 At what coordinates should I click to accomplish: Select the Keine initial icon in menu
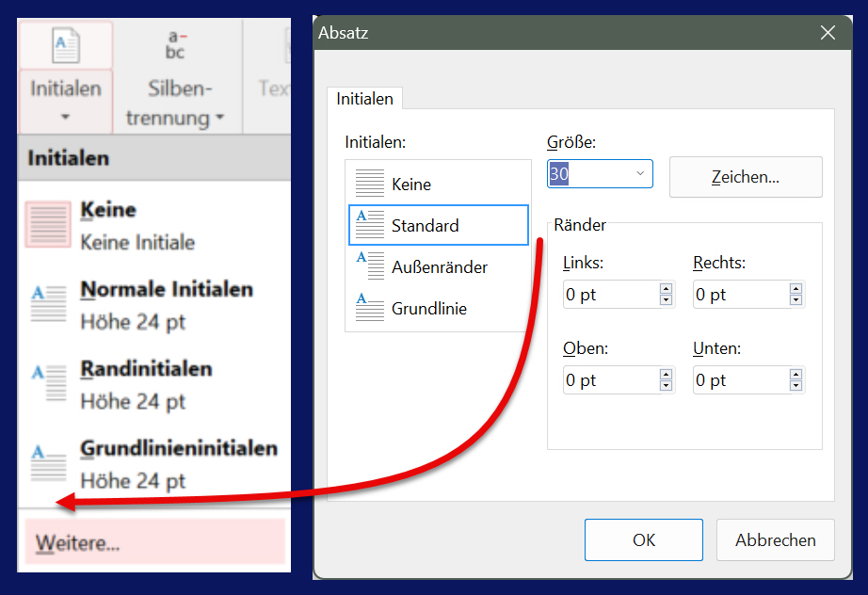[x=48, y=225]
